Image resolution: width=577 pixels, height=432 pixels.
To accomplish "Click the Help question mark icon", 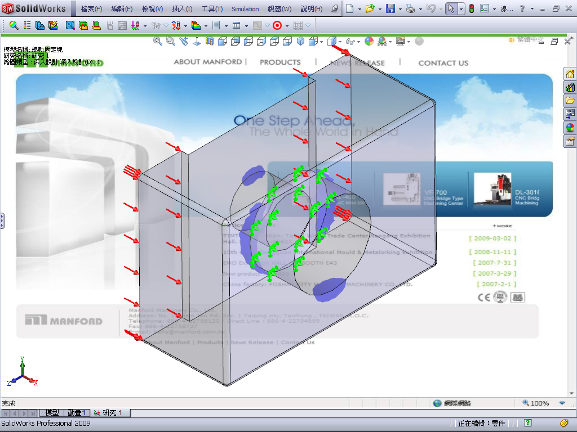I will (522, 8).
